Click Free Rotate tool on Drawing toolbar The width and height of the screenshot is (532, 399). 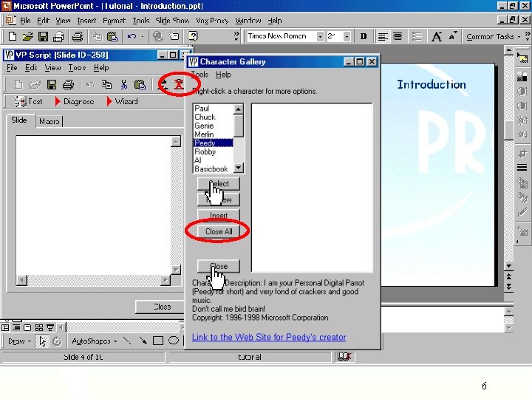57,341
